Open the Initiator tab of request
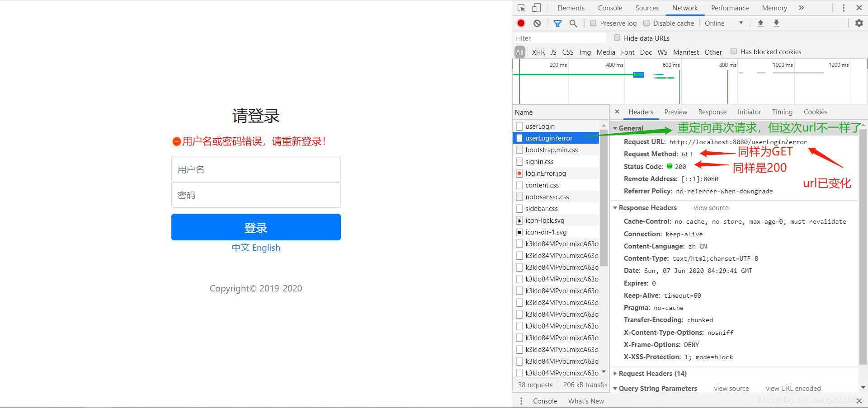This screenshot has width=868, height=408. (x=749, y=112)
